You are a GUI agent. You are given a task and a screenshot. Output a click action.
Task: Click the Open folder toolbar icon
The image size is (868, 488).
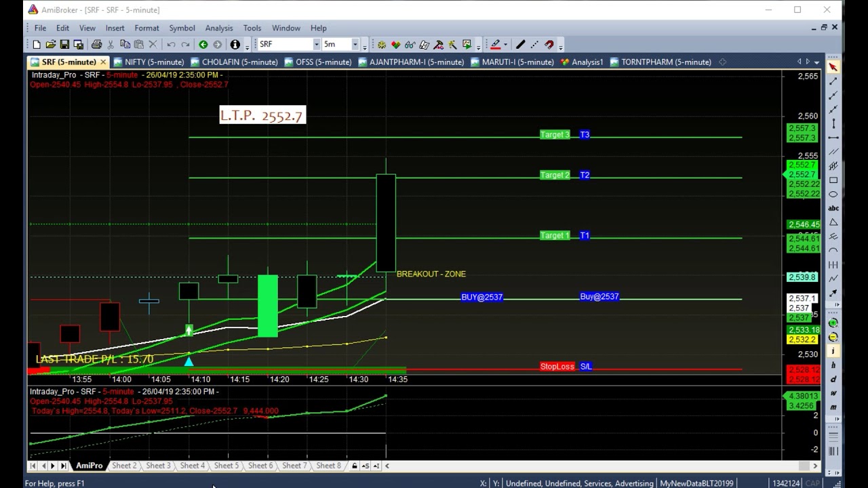(x=51, y=45)
